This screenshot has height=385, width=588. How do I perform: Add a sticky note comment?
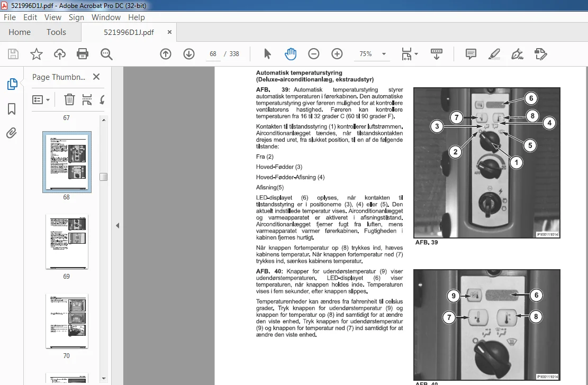(471, 54)
